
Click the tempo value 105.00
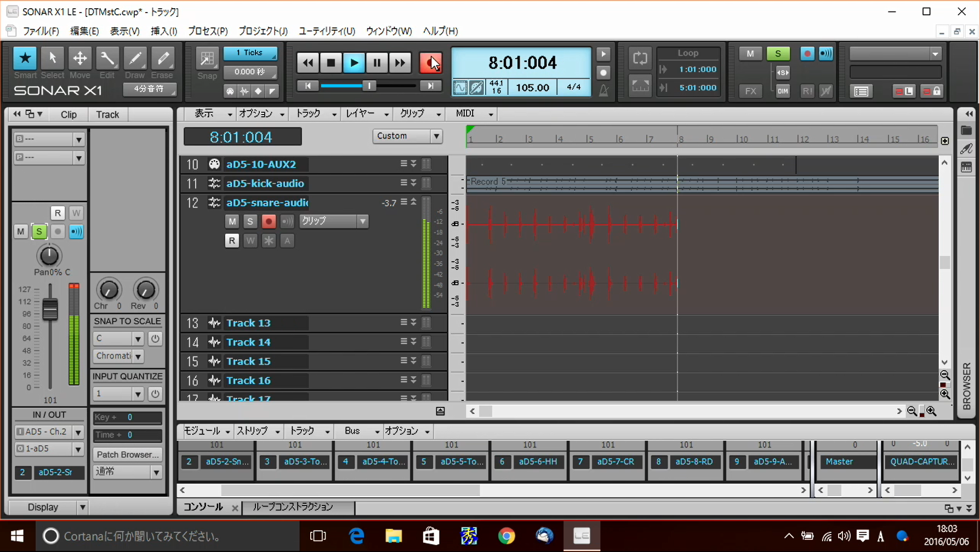click(x=532, y=88)
